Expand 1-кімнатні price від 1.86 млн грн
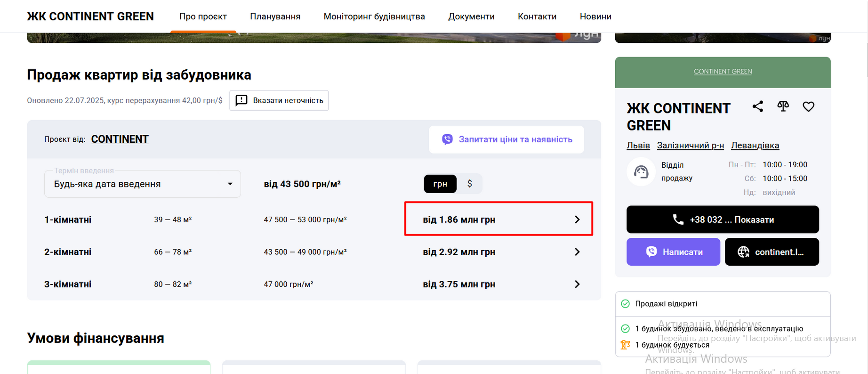868x374 pixels. pos(498,219)
